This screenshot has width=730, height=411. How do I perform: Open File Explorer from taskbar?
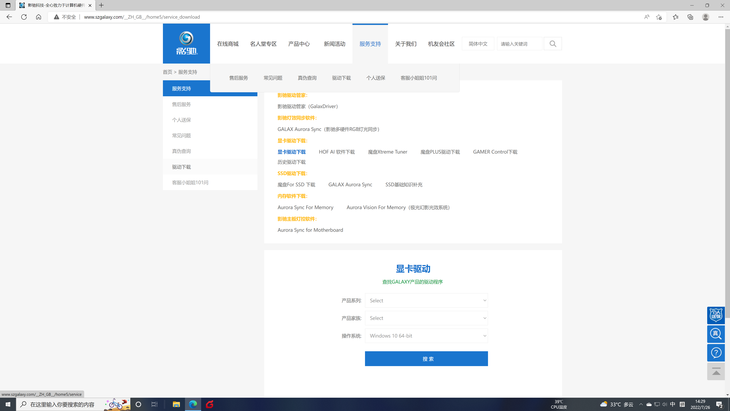pyautogui.click(x=176, y=404)
